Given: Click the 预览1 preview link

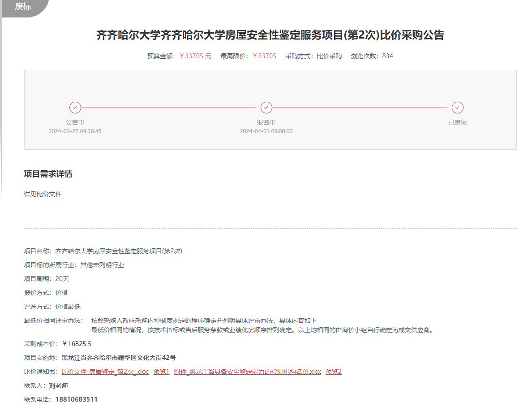Looking at the screenshot, I should [x=161, y=372].
